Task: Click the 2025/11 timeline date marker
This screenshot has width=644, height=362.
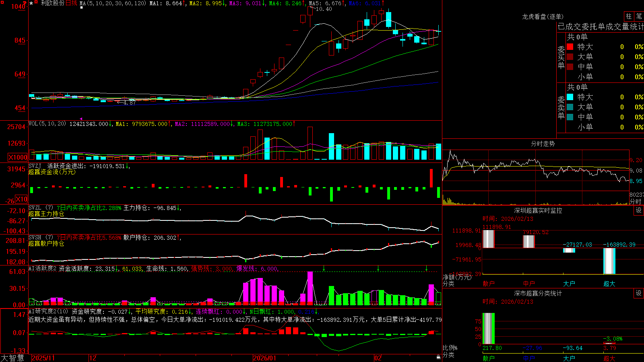Action: pos(43,358)
